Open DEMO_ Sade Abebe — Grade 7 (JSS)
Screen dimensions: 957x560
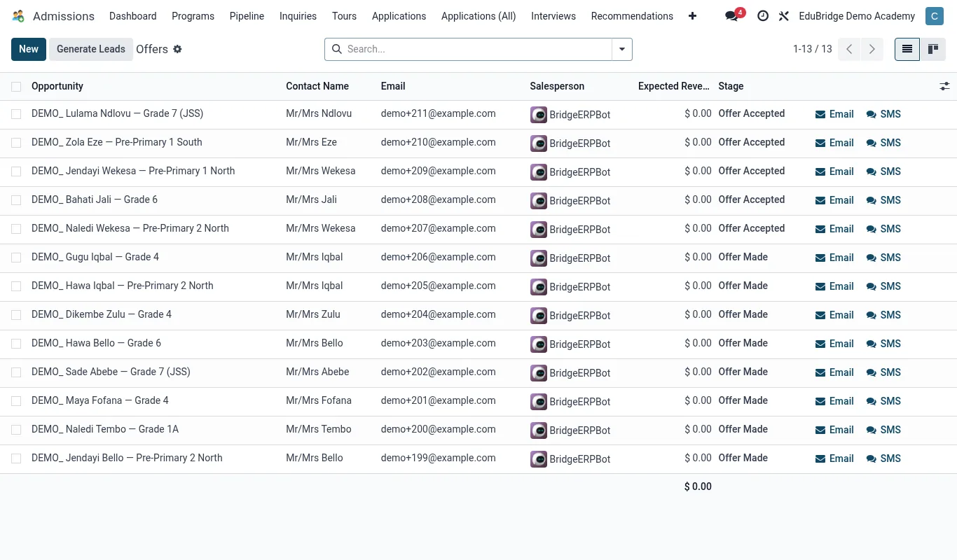111,372
